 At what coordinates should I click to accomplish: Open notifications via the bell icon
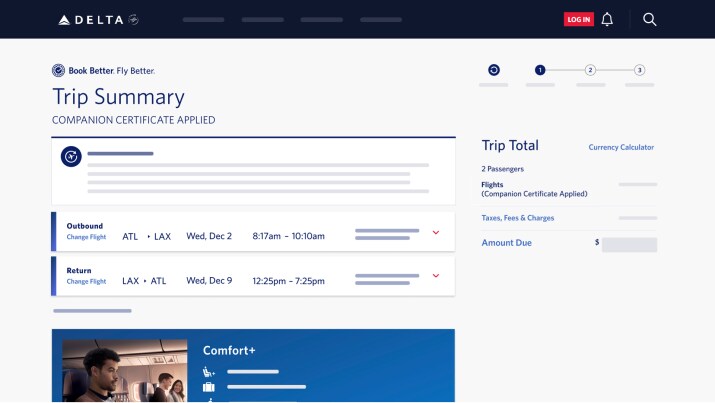coord(607,19)
